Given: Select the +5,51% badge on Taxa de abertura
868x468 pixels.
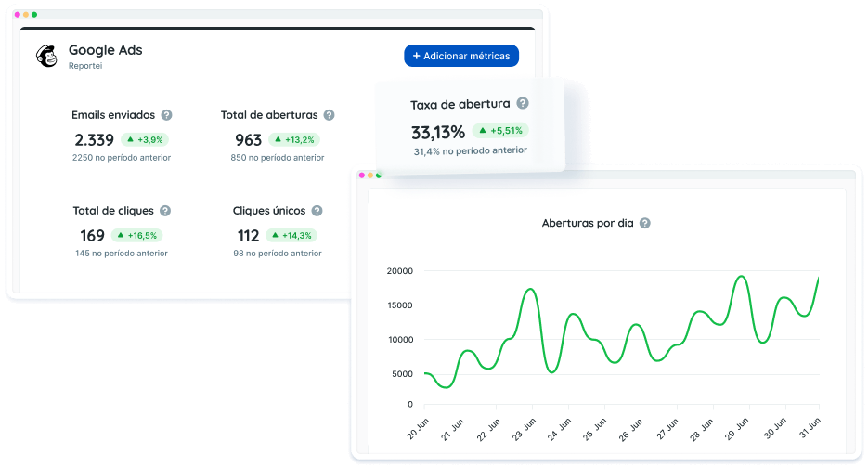Looking at the screenshot, I should 501,131.
